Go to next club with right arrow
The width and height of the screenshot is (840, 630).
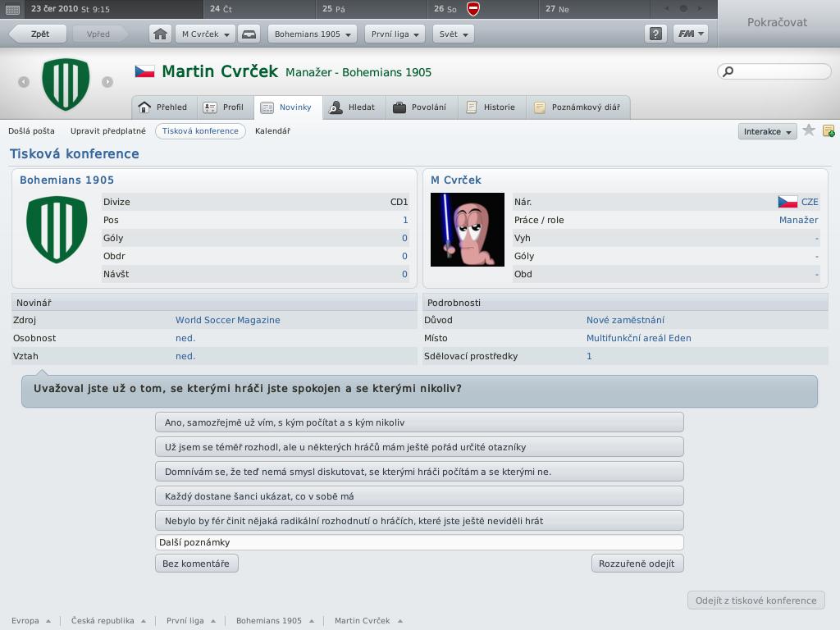pos(107,81)
